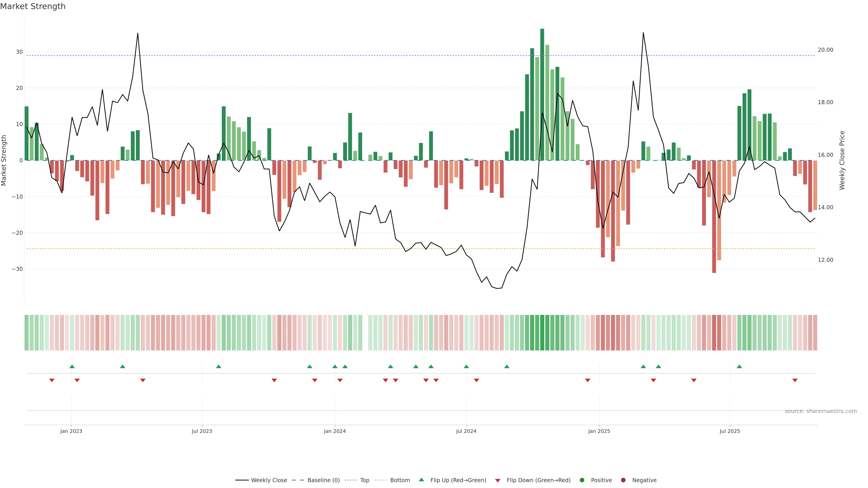This screenshot has height=488, width=868.
Task: Click the green Flip Up triangle legend icon
Action: tap(421, 480)
